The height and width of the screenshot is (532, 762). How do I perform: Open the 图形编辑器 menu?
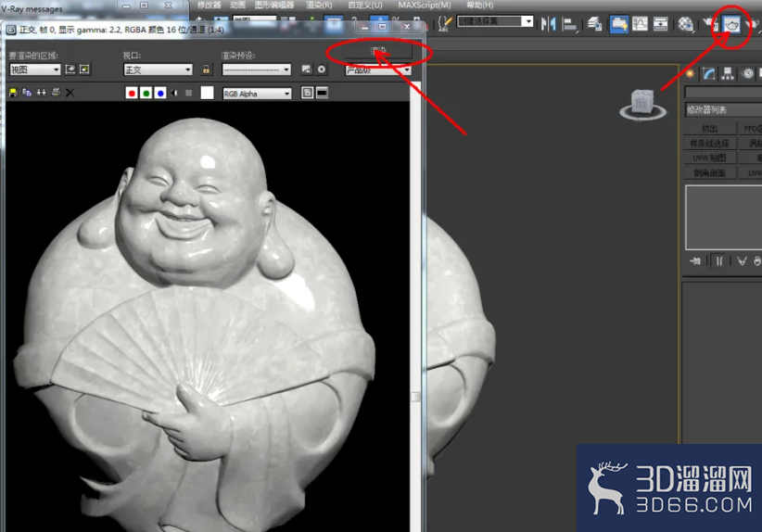click(x=274, y=5)
